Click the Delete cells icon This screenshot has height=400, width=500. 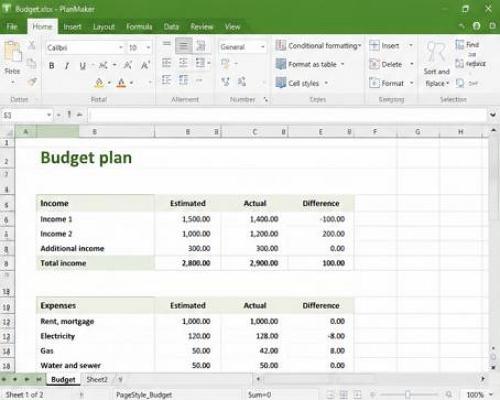[x=374, y=64]
